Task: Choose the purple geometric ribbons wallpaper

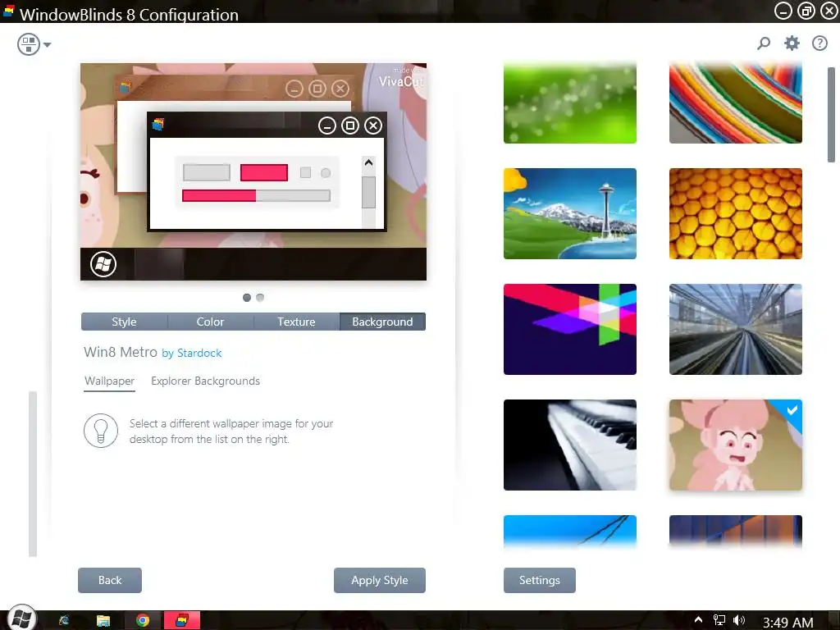Action: click(570, 330)
